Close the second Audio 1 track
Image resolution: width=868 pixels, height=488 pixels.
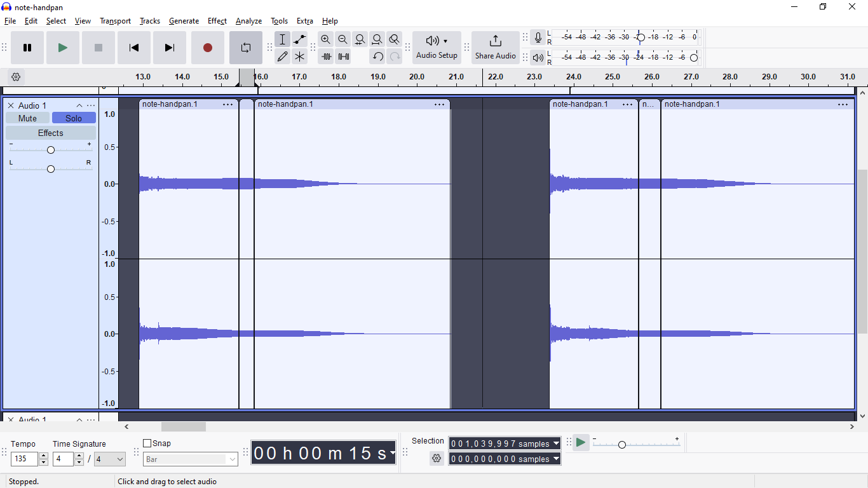pyautogui.click(x=11, y=419)
